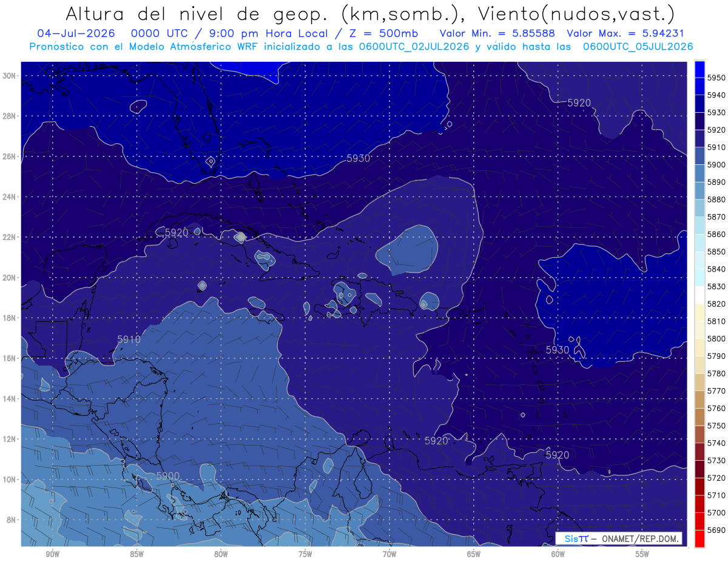
Task: Click the 30N latitude axis label
Action: (9, 76)
